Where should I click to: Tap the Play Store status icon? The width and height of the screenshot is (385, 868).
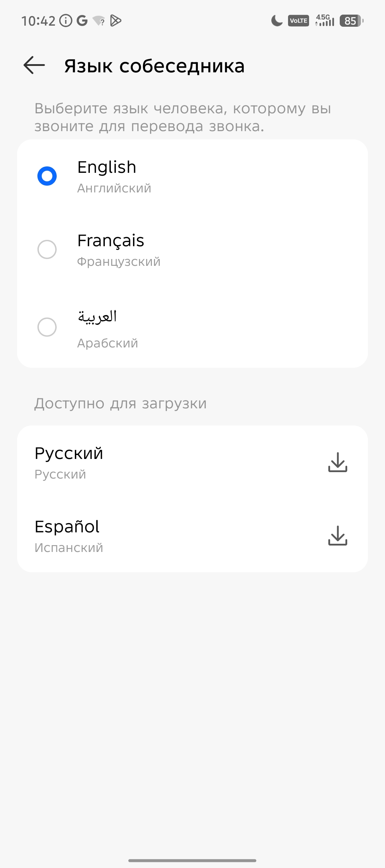[116, 21]
